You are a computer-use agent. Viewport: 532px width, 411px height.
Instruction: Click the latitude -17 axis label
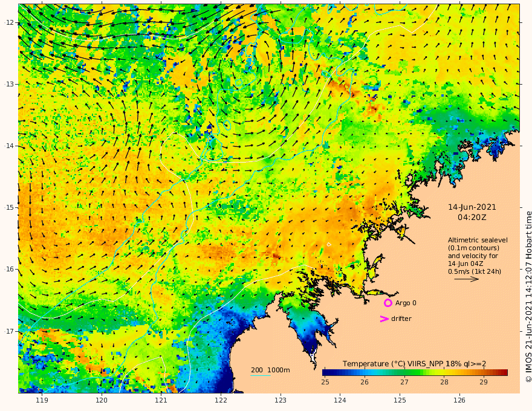pyautogui.click(x=9, y=331)
